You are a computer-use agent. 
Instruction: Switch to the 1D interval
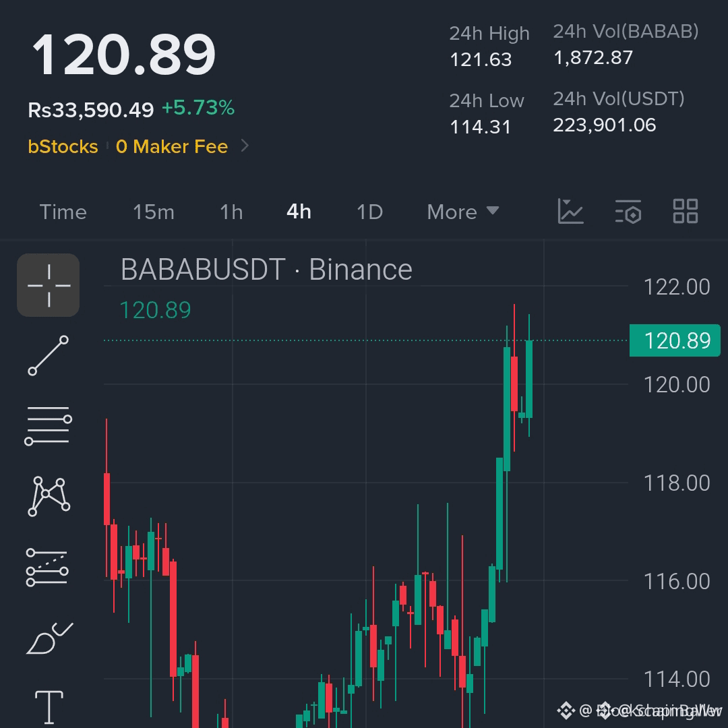(x=369, y=212)
